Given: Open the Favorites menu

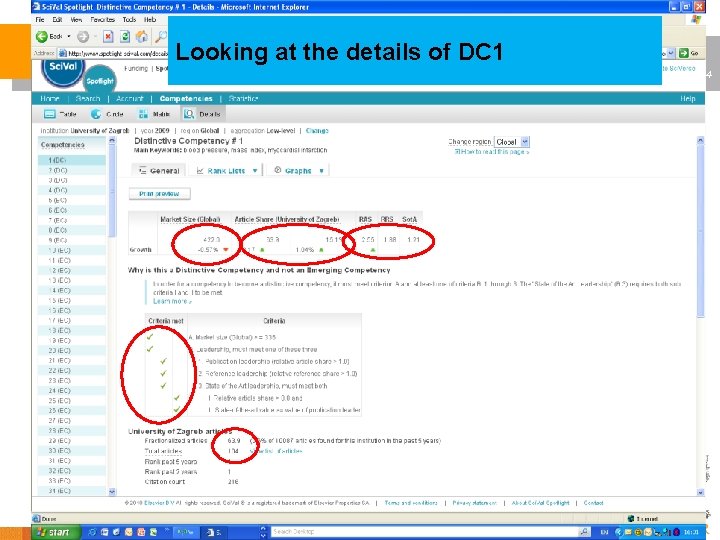Looking at the screenshot, I should 102,20.
